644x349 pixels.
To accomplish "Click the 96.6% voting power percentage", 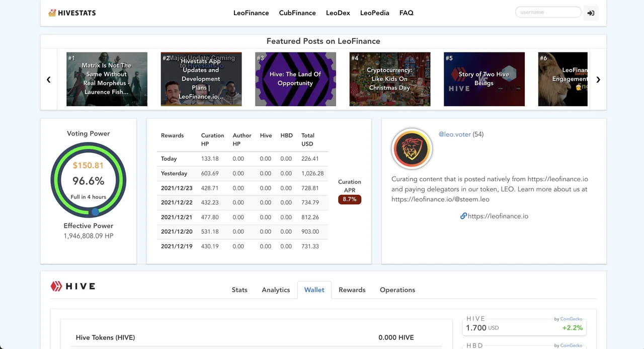I will tap(89, 181).
